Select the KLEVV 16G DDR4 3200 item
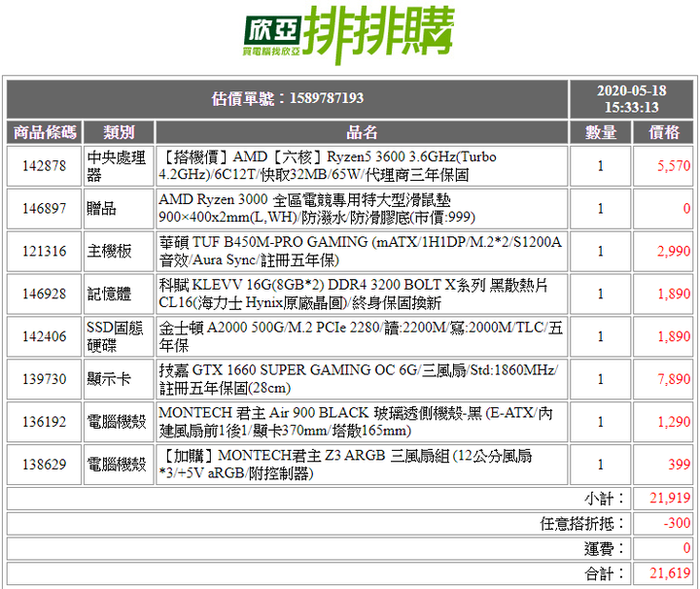Image resolution: width=700 pixels, height=589 pixels. tap(353, 294)
